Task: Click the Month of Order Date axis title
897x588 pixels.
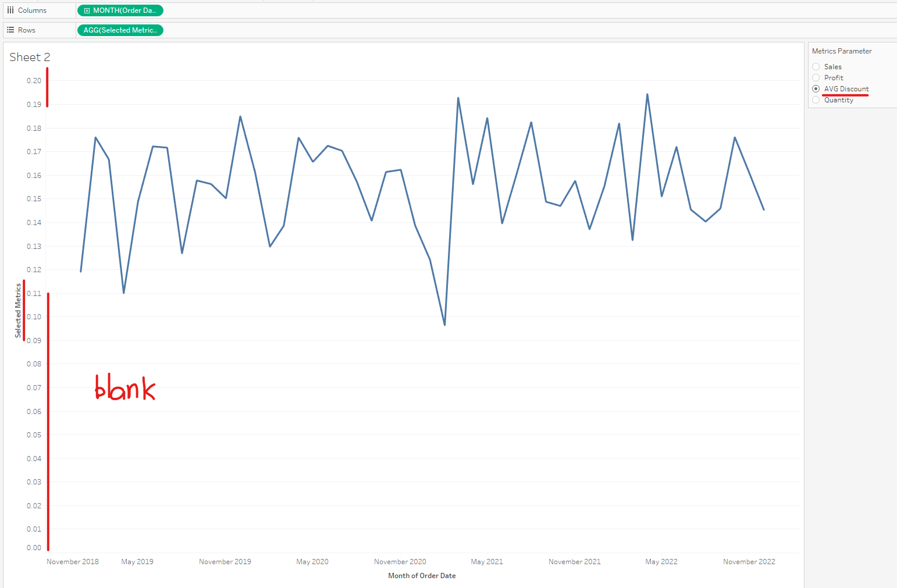Action: [x=422, y=576]
